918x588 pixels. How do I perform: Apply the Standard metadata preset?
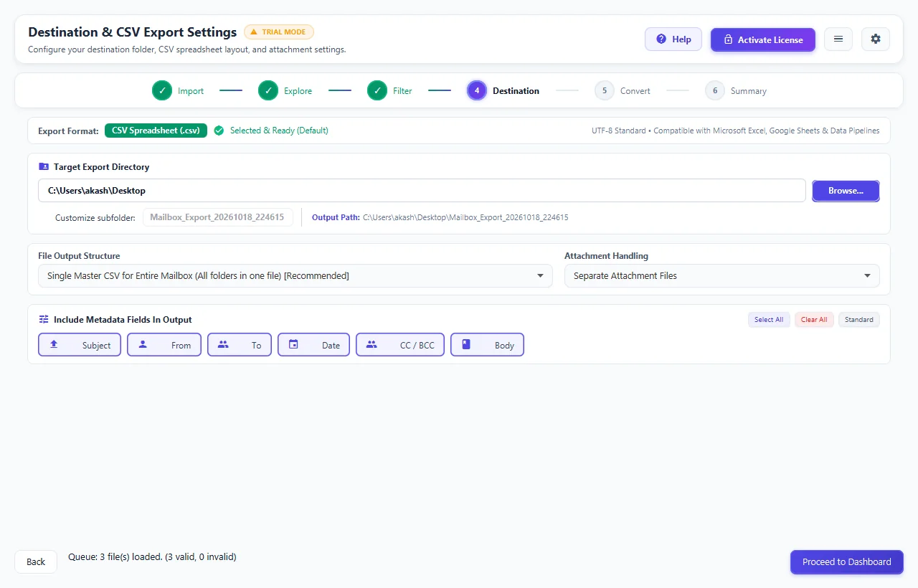pyautogui.click(x=859, y=320)
